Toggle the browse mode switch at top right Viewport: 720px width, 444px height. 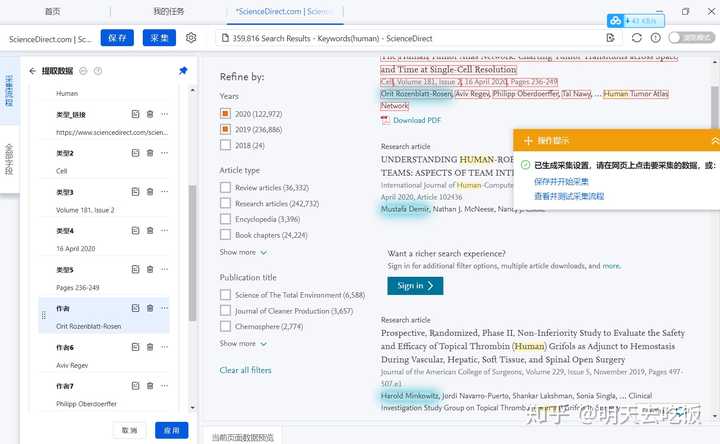click(691, 38)
